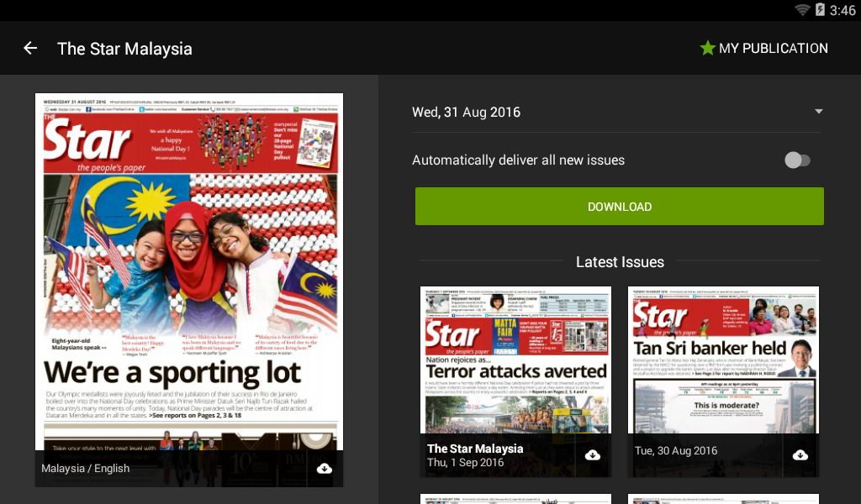Tap the green star favorite icon
Screen dimensions: 861x504
tap(707, 48)
